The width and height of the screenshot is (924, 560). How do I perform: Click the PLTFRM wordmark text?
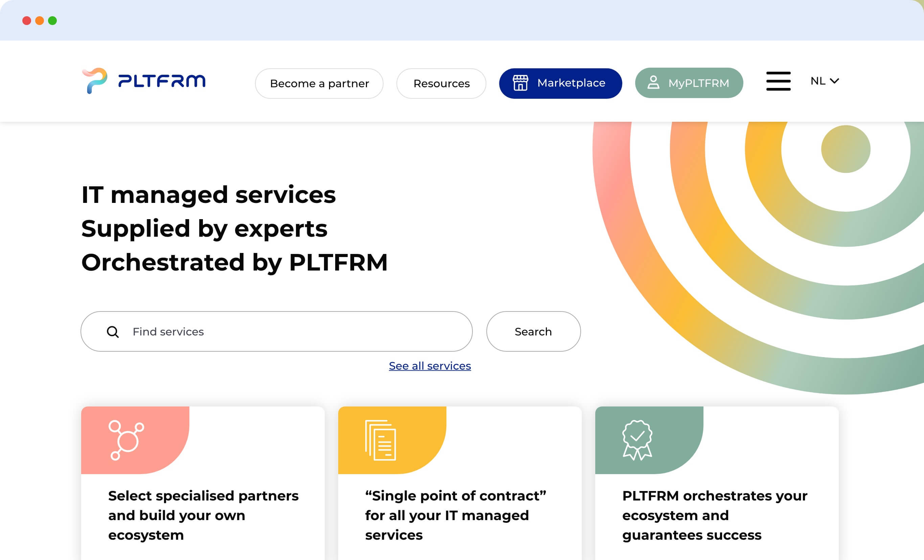click(162, 81)
